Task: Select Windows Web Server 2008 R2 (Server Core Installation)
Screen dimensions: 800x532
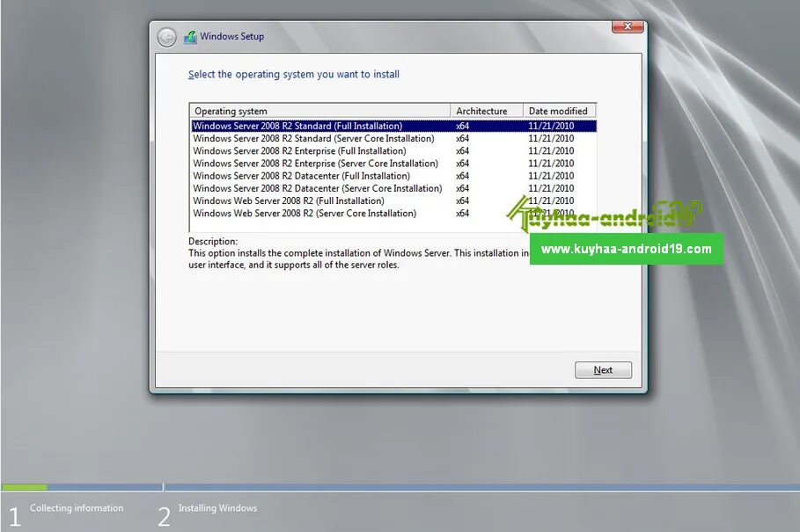Action: click(393, 214)
